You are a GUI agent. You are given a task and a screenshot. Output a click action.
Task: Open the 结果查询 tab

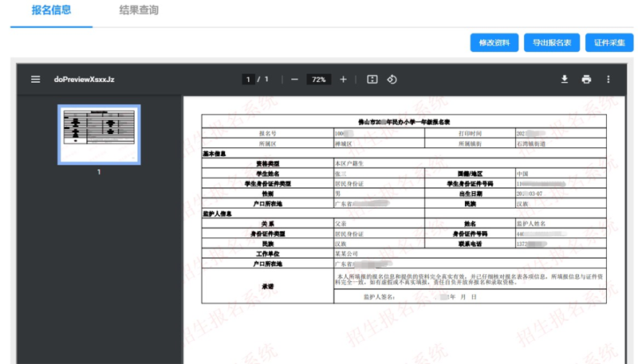click(x=139, y=11)
